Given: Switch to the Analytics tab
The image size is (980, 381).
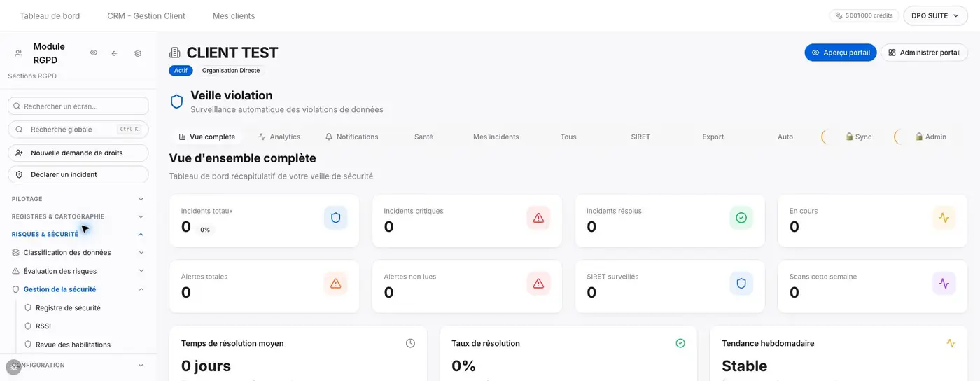Looking at the screenshot, I should click(x=279, y=137).
